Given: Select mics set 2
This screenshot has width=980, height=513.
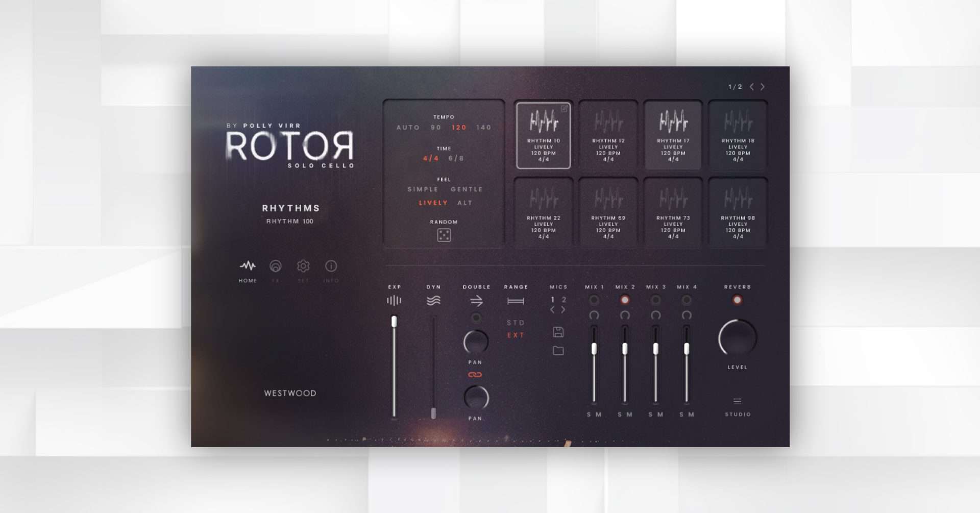Looking at the screenshot, I should point(564,300).
